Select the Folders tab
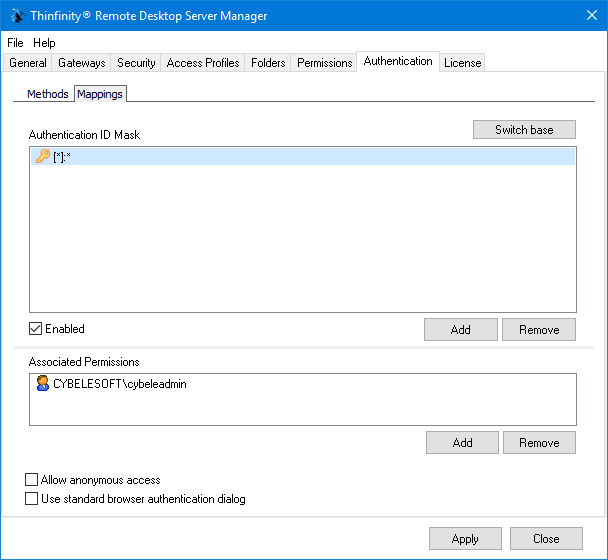The height and width of the screenshot is (560, 608). click(x=268, y=63)
